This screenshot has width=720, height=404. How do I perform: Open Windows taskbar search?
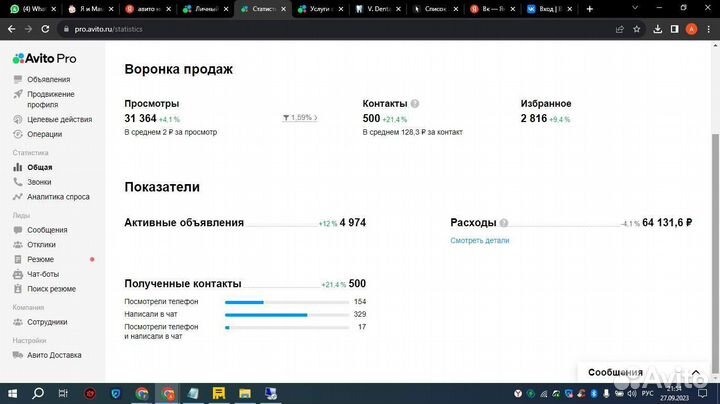pos(38,393)
